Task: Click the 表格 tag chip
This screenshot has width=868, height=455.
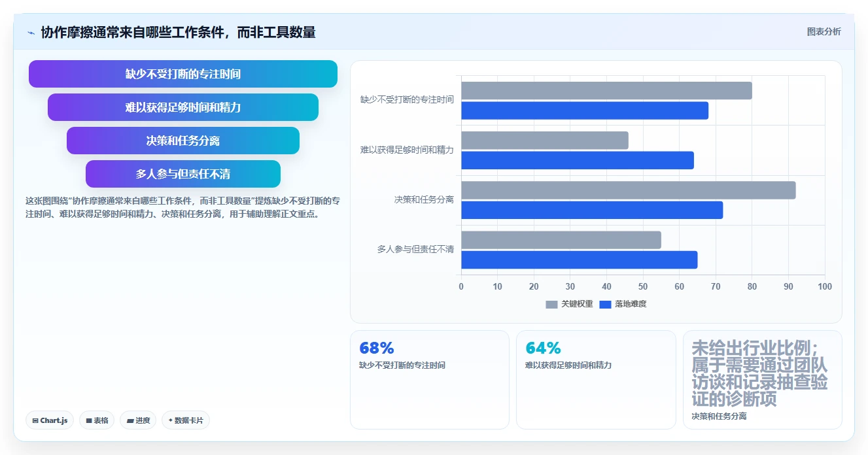Action: pos(97,420)
